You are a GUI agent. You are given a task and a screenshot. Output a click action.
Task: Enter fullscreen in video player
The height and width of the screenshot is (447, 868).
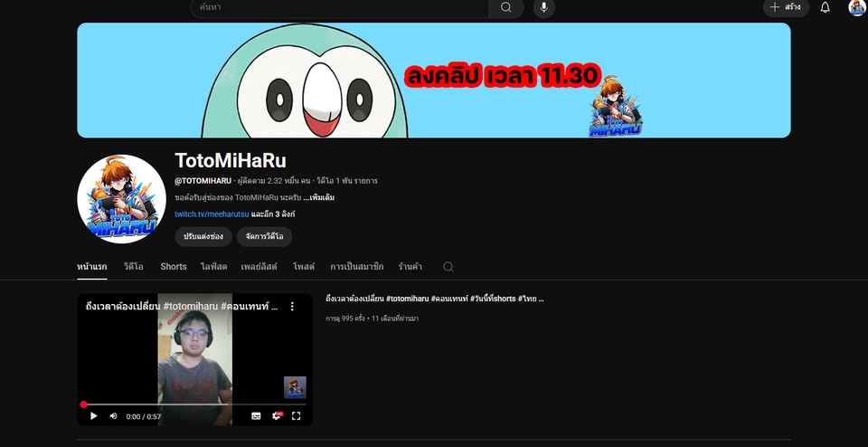[x=297, y=416]
